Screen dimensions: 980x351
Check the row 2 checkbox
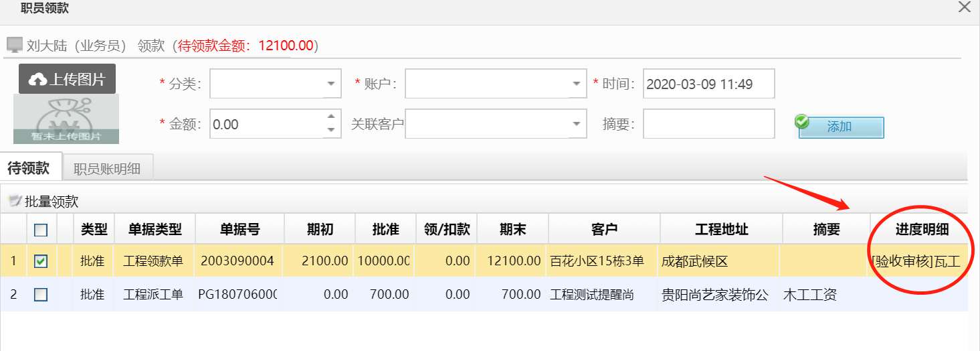[41, 294]
